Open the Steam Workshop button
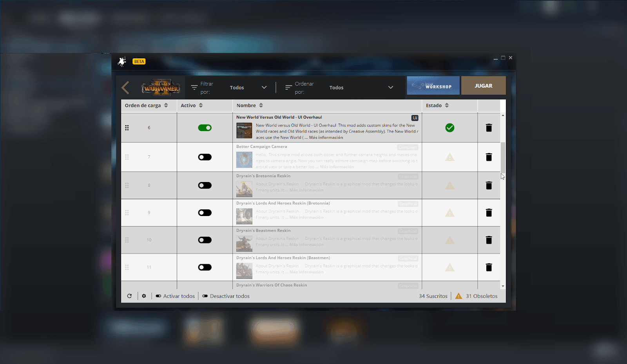 click(x=433, y=85)
